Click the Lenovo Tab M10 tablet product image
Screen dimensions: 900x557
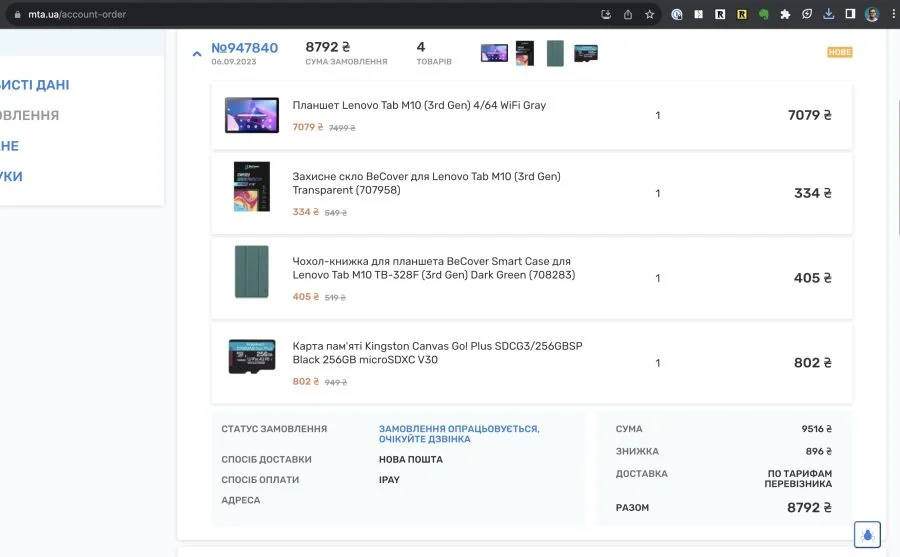pyautogui.click(x=251, y=115)
